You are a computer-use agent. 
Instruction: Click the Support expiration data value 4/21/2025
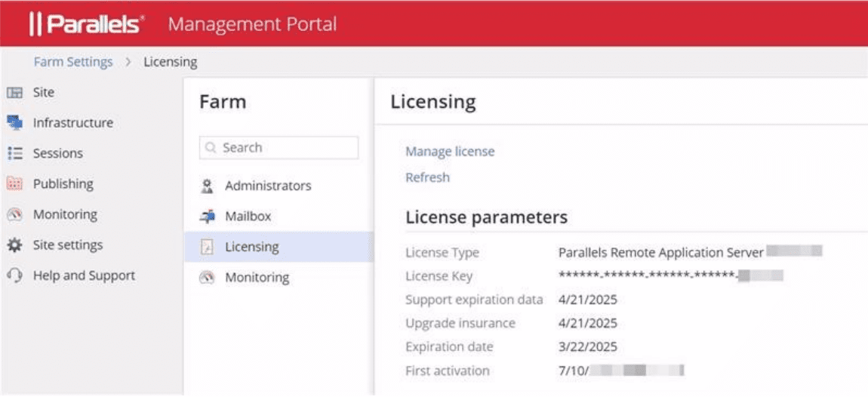[x=587, y=300]
